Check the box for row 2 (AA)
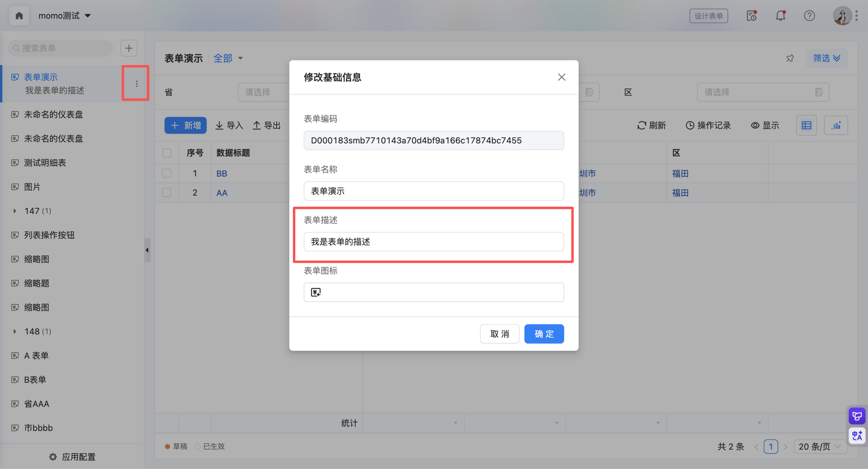The width and height of the screenshot is (868, 469). pyautogui.click(x=167, y=193)
